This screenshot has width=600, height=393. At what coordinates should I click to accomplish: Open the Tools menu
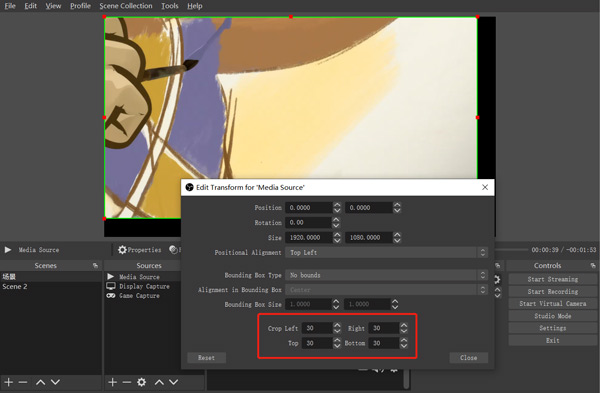(170, 6)
